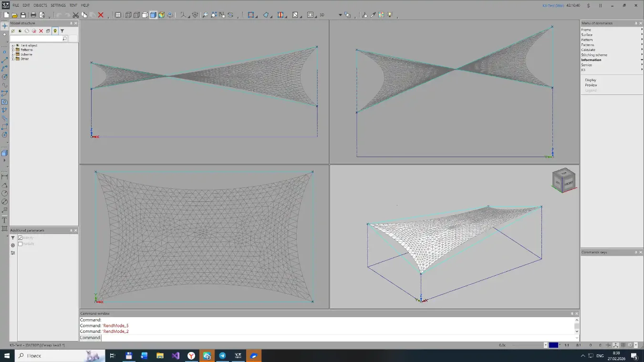Click the red X Delete toolbar icon
Screen dimensions: 644x362
(x=101, y=15)
